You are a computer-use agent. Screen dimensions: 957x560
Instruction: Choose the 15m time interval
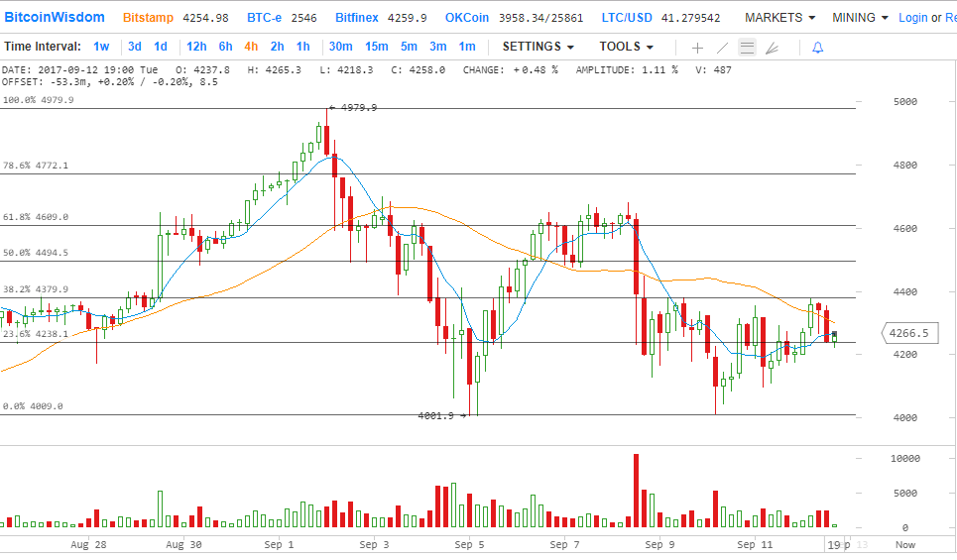[x=376, y=47]
